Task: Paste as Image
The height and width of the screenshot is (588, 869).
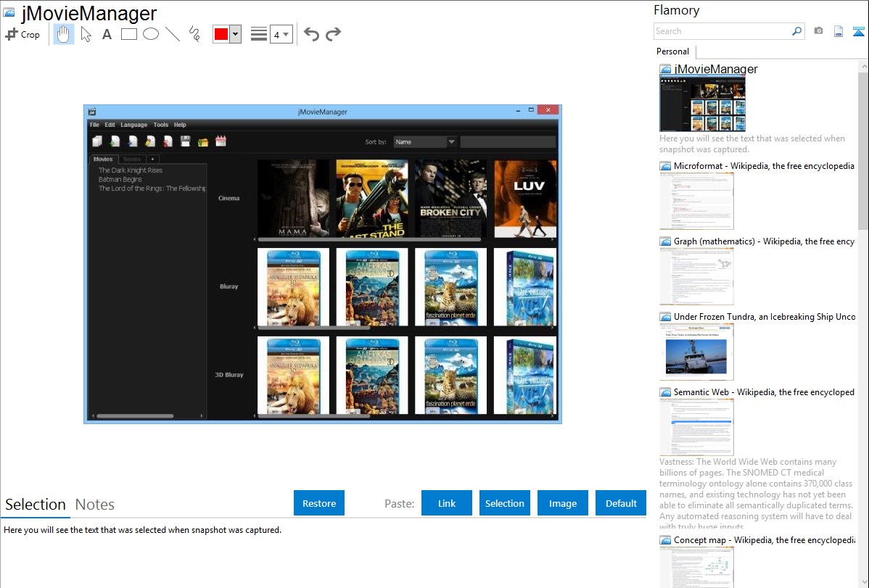Action: coord(563,503)
